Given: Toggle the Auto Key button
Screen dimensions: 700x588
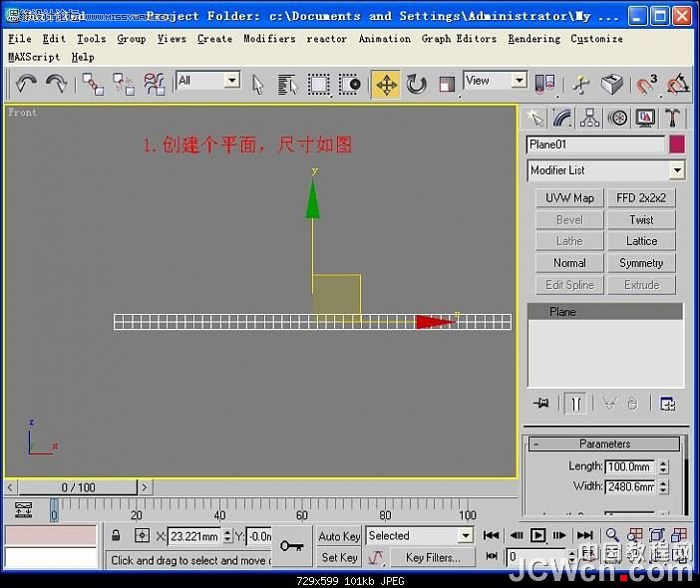Looking at the screenshot, I should 339,536.
